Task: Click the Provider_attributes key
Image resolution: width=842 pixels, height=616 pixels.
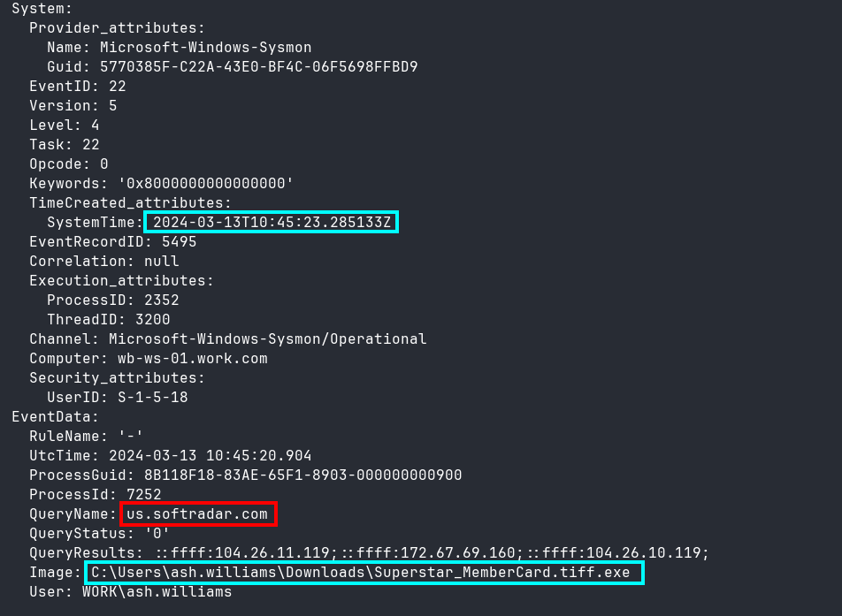Action: [117, 28]
